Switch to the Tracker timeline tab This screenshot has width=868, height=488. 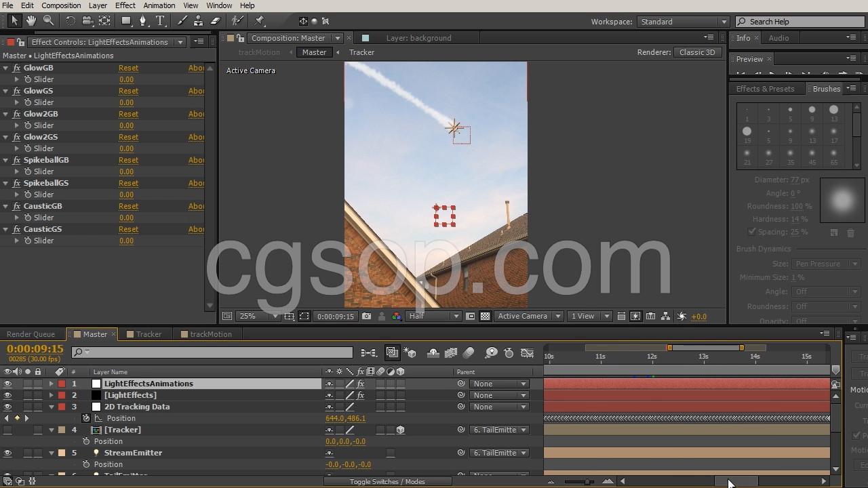click(x=149, y=334)
